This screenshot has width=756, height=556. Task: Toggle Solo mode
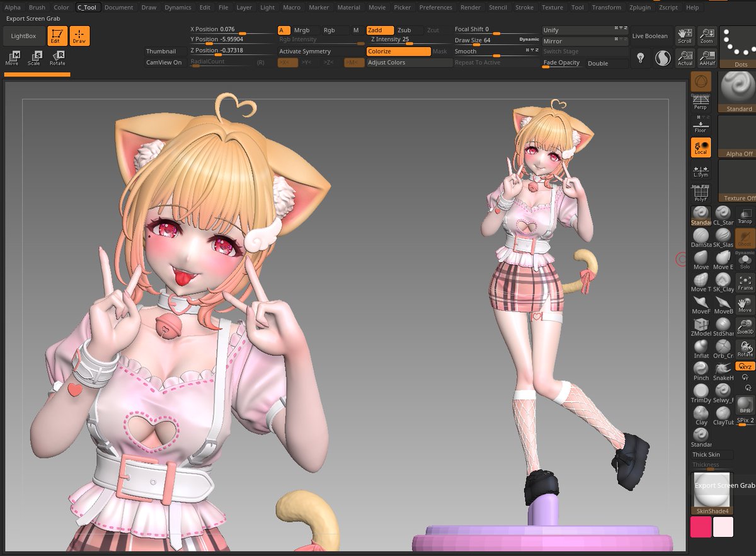[x=745, y=260]
